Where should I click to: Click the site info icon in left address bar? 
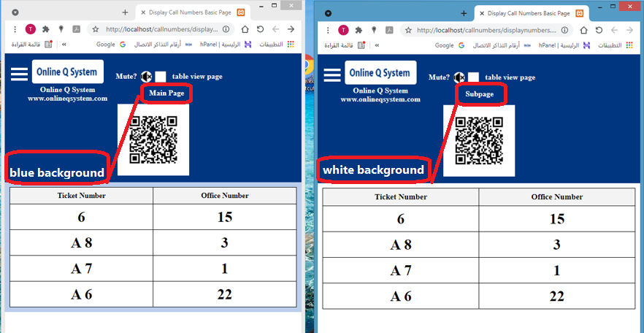[x=226, y=29]
